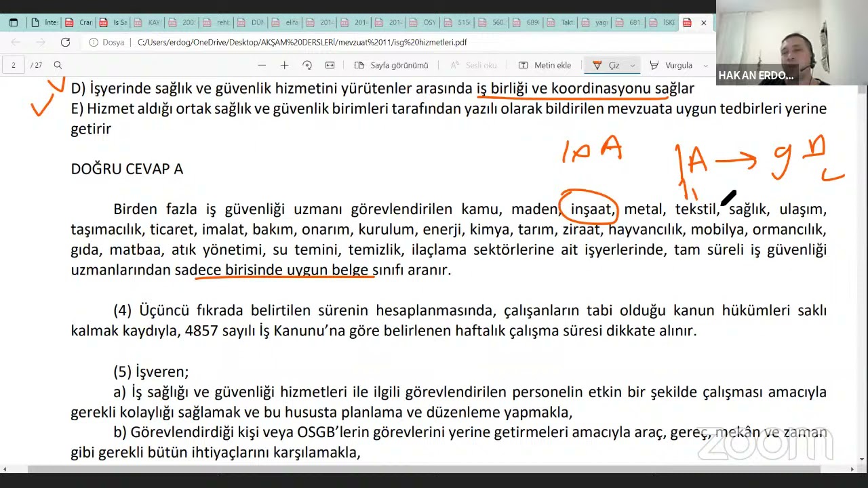Switch to the Crar tab
Screen dimensions: 868x488
tap(79, 22)
